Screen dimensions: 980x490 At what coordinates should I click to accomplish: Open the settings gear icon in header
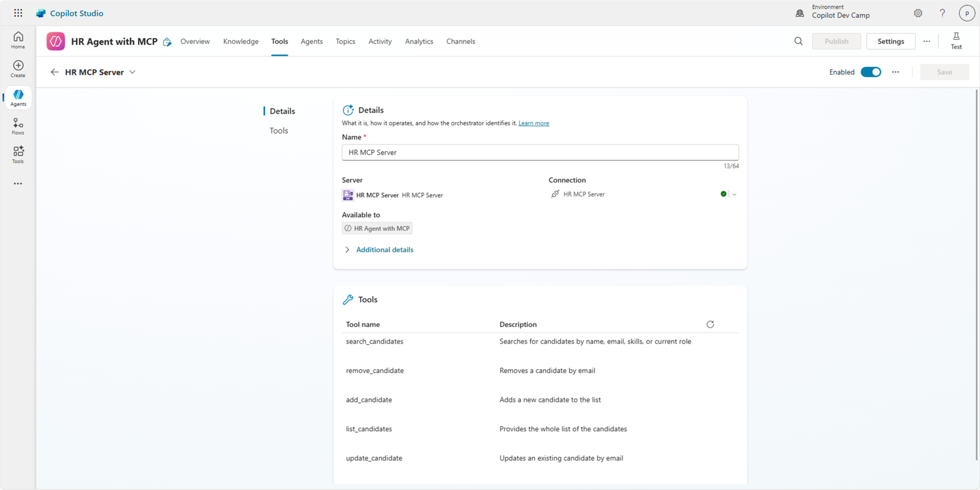918,13
